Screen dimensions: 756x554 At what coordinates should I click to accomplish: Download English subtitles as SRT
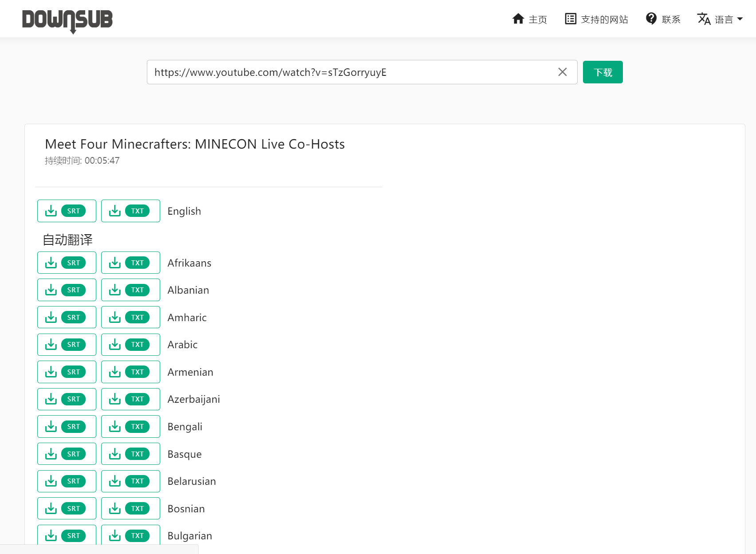tap(67, 211)
